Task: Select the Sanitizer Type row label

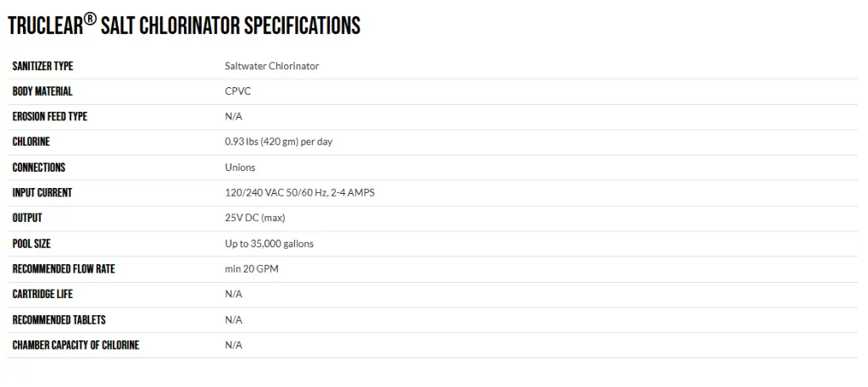Action: click(42, 66)
